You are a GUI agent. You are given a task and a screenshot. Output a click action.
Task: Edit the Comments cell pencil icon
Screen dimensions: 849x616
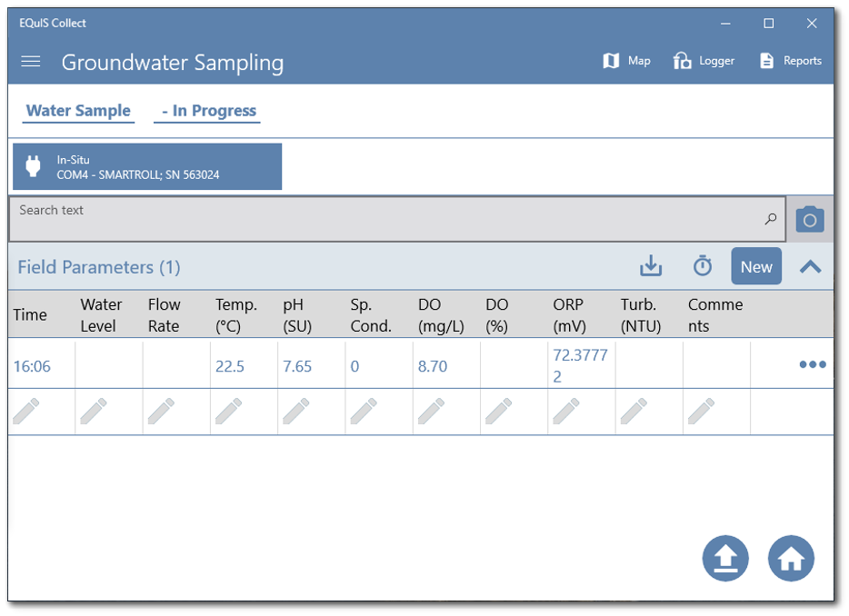pyautogui.click(x=703, y=411)
